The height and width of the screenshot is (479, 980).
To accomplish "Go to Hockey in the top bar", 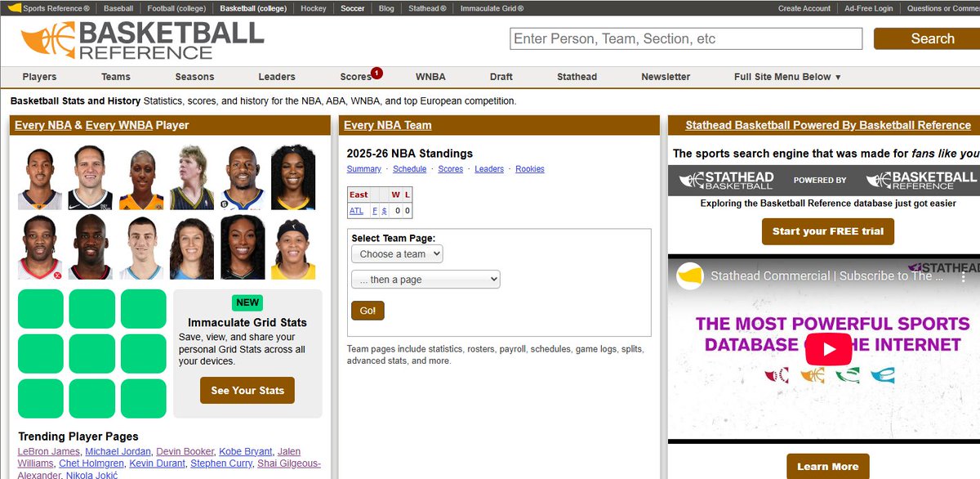I will (314, 8).
